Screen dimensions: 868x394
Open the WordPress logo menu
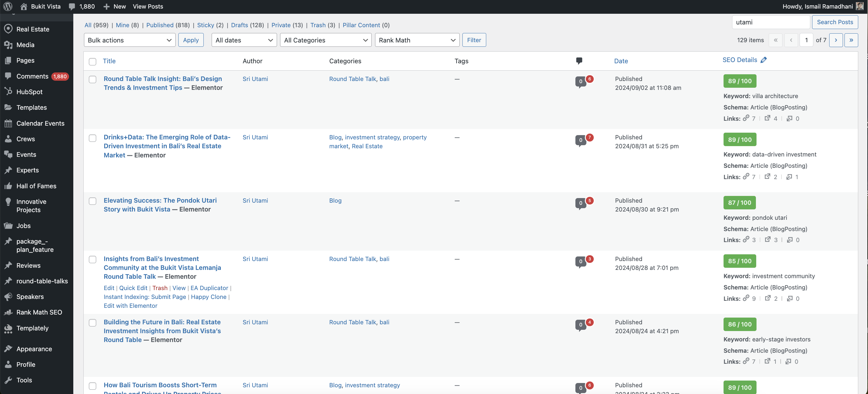(8, 6)
